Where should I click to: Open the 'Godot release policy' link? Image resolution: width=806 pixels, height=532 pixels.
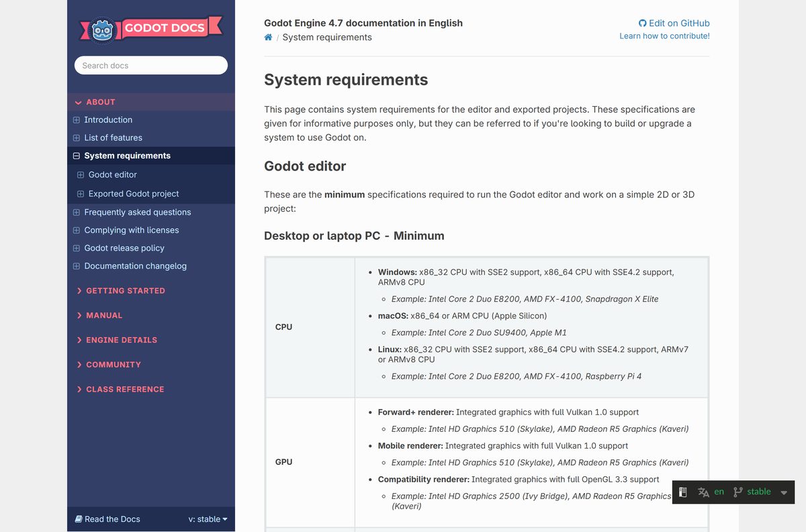click(124, 248)
